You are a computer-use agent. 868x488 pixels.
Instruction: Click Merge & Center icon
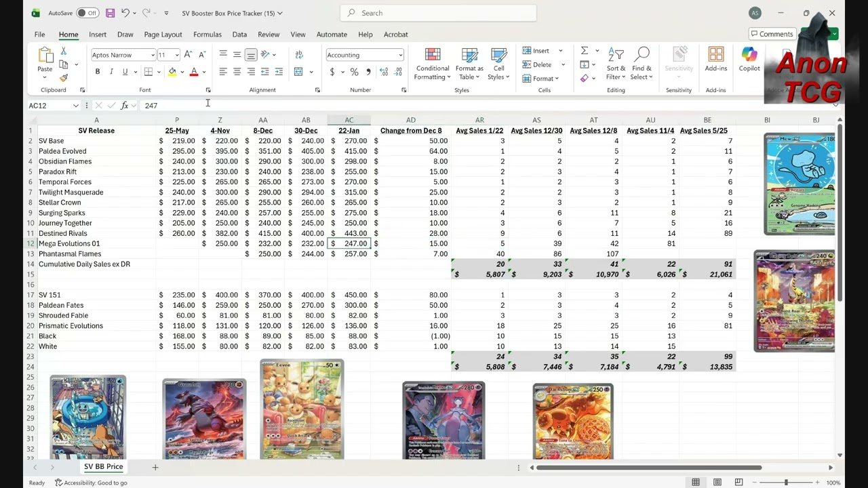[x=298, y=72]
